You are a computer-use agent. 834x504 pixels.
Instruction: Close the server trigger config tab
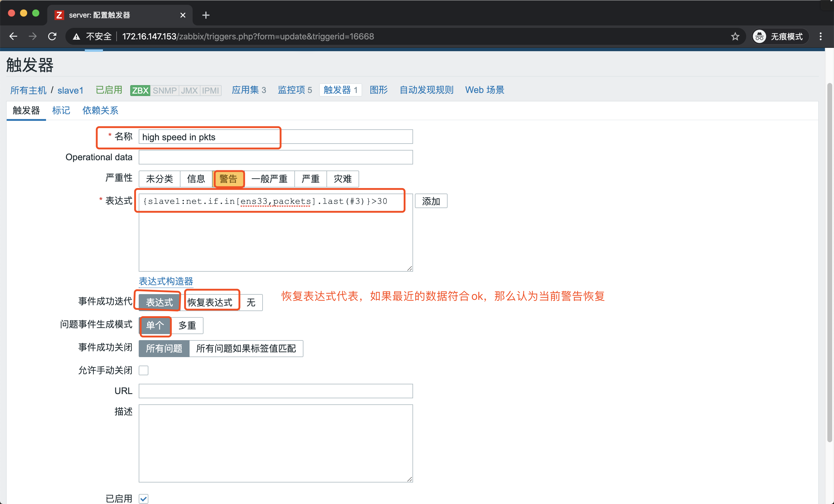click(183, 15)
